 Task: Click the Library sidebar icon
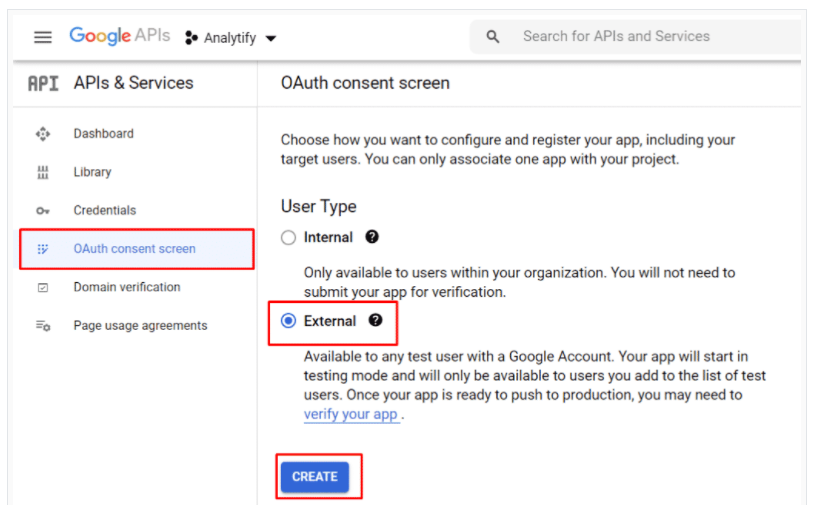coord(43,172)
